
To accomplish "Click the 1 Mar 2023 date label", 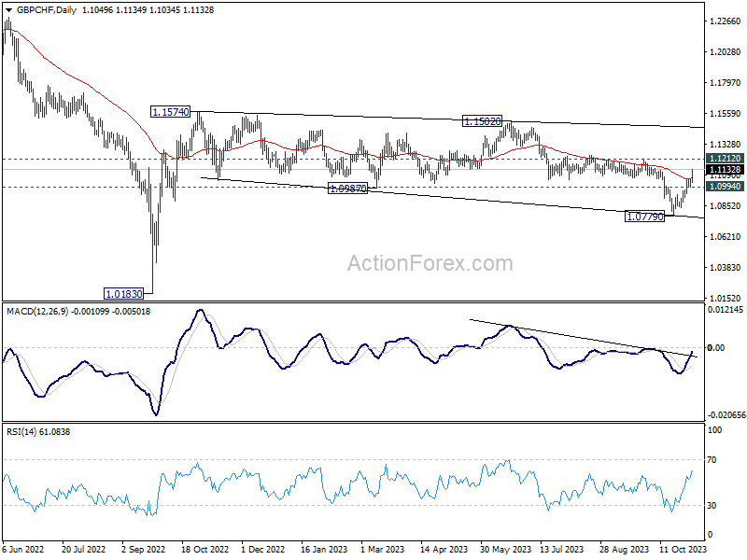I will [x=383, y=550].
